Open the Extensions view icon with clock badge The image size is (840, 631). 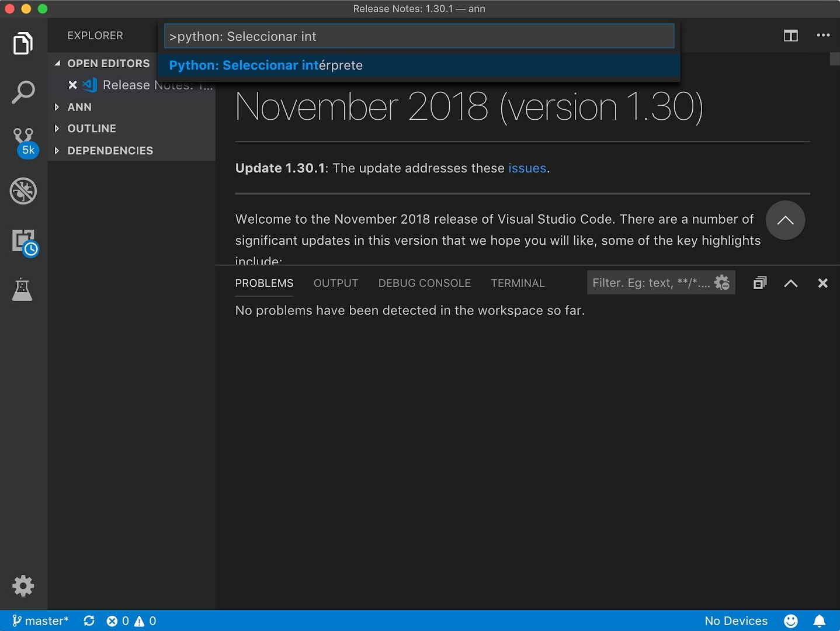tap(25, 242)
